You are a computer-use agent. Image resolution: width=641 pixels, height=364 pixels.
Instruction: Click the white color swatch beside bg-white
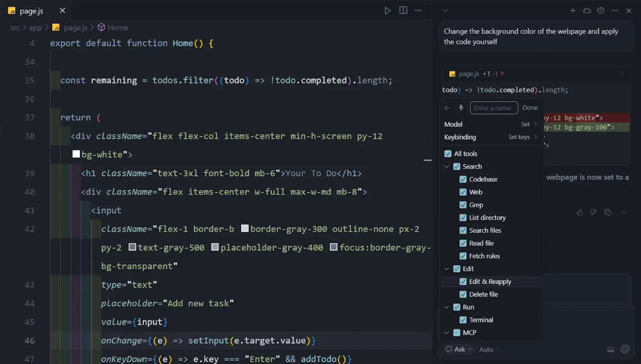[x=76, y=153]
